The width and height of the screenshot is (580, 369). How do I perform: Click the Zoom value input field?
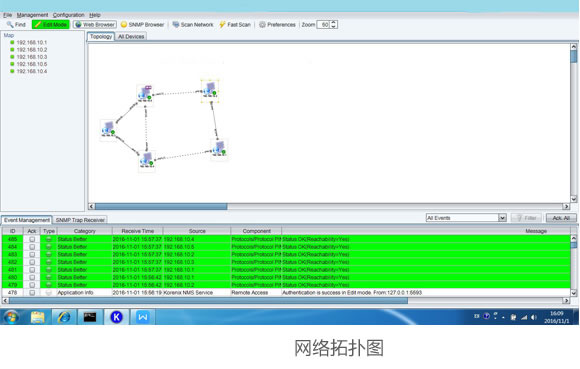pyautogui.click(x=324, y=24)
